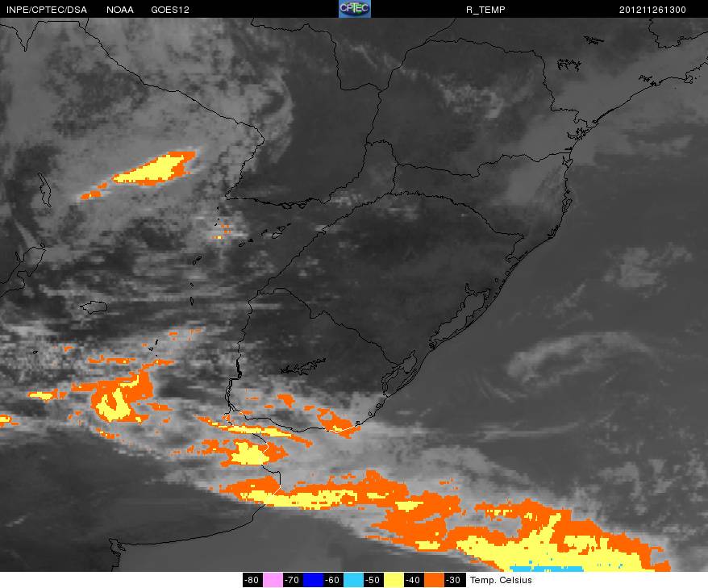Select the orange legend color swatch
This screenshot has height=588, width=708.
tap(434, 580)
